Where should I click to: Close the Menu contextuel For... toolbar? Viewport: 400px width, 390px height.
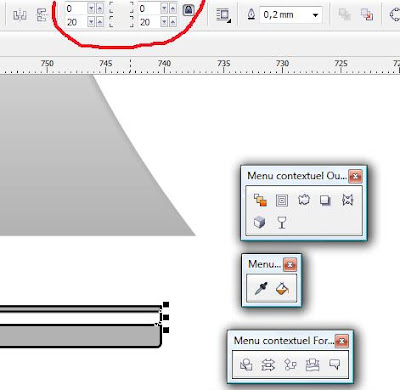coord(342,341)
